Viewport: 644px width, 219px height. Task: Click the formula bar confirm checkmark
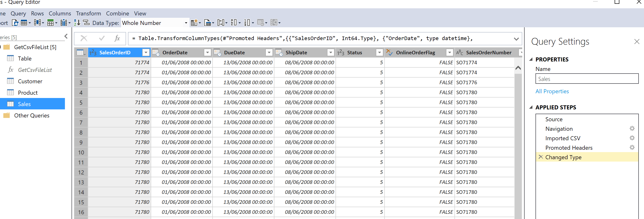click(102, 38)
